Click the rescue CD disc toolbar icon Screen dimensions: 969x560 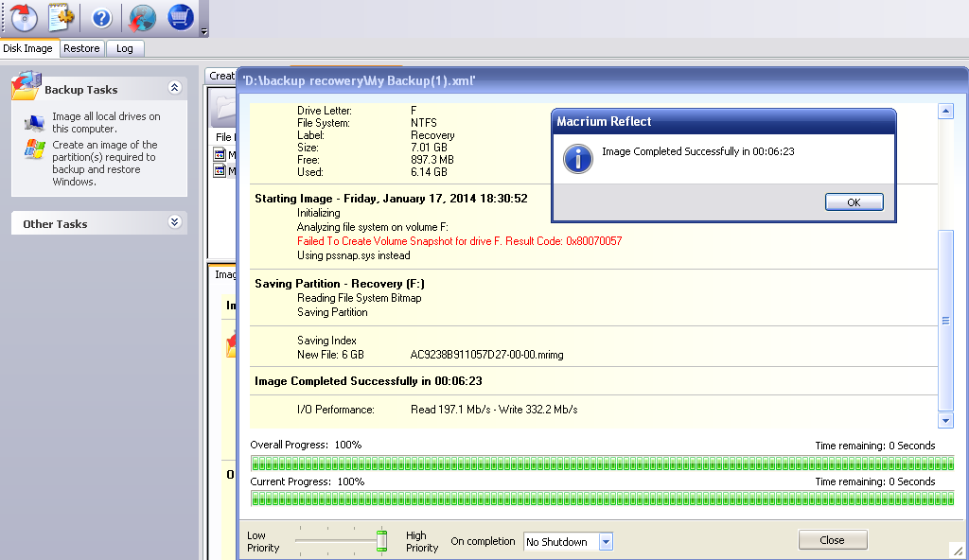24,17
